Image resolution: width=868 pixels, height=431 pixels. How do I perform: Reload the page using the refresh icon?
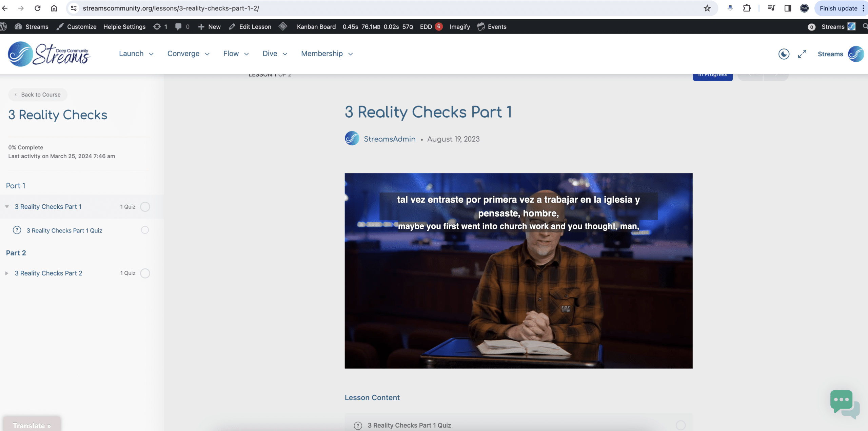[38, 8]
